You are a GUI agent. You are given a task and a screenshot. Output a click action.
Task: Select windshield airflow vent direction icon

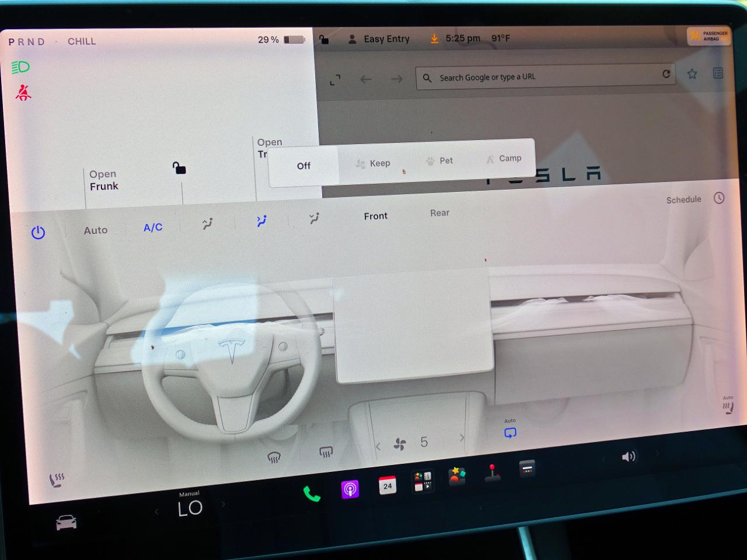[x=207, y=223]
